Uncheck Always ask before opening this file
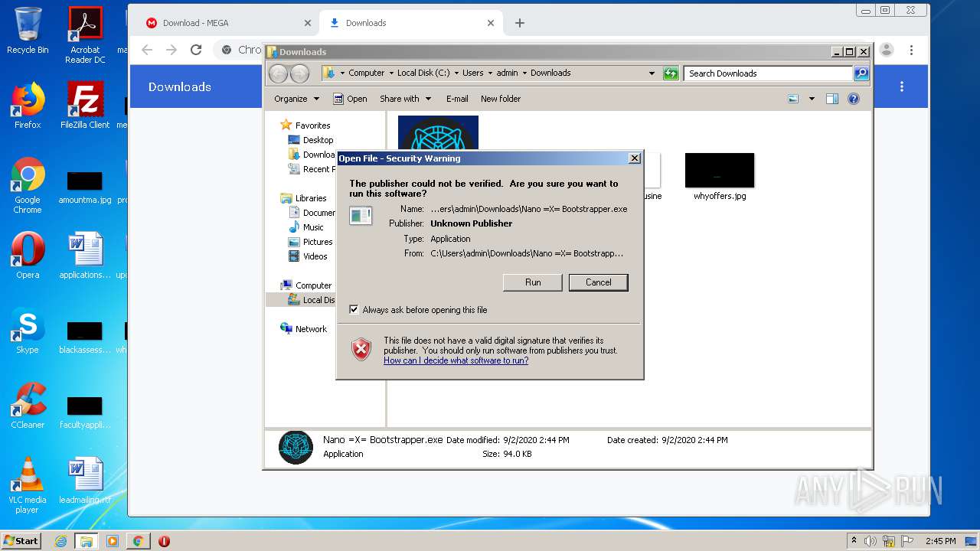The width and height of the screenshot is (980, 551). (x=354, y=310)
